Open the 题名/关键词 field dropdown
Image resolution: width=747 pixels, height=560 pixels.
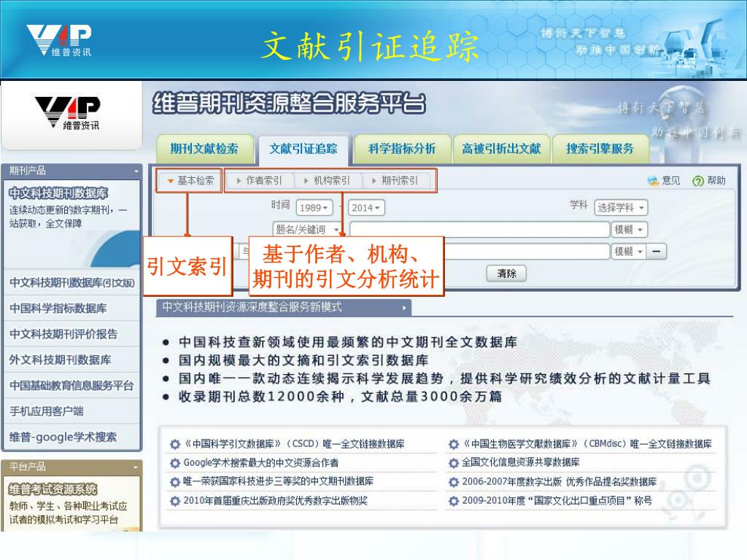coord(307,230)
